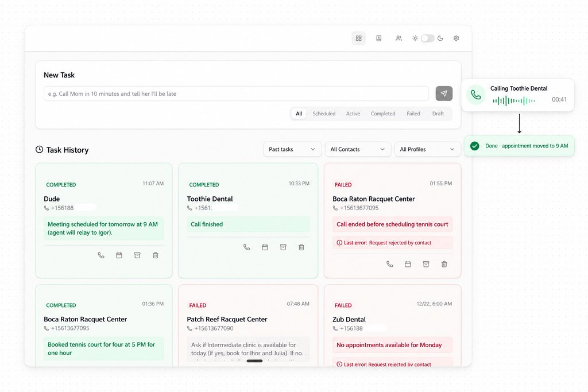Click the 'Ask if Intermediate clinic is available' note
588x392 pixels.
[248, 349]
